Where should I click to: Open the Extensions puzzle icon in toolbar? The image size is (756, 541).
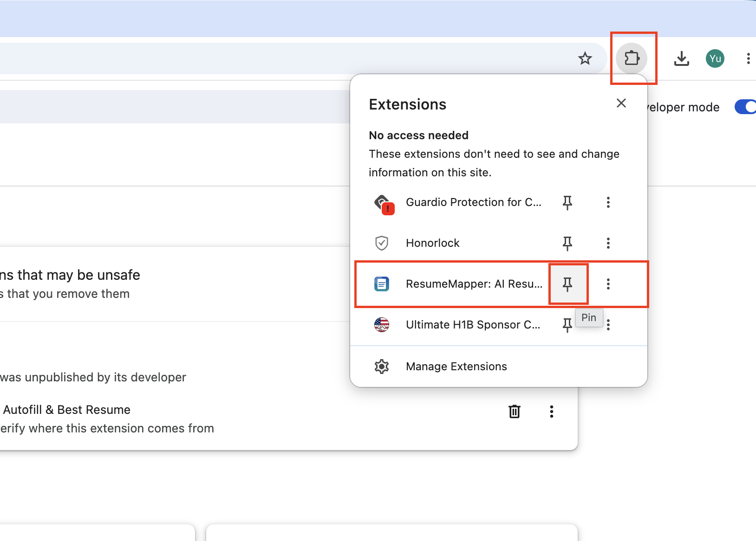632,58
